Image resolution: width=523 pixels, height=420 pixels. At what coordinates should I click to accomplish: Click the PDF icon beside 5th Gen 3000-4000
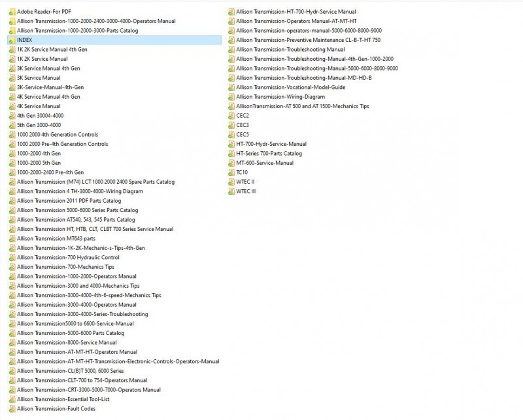click(12, 125)
